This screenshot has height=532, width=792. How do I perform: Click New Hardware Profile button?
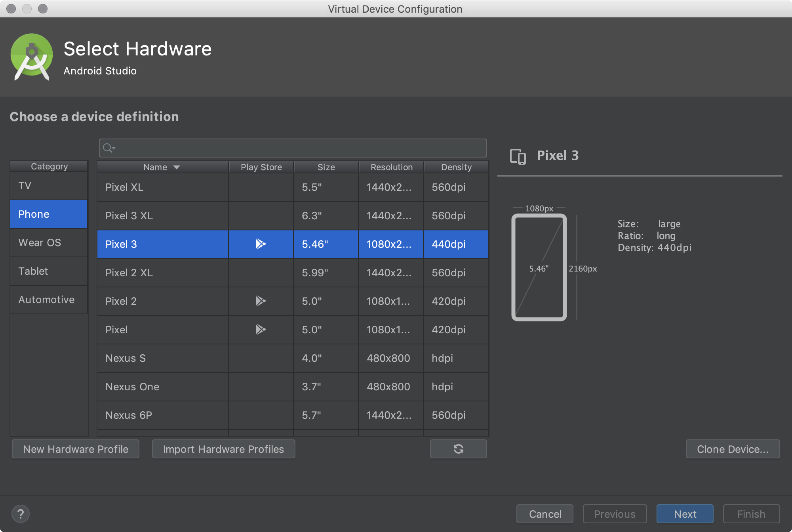75,449
